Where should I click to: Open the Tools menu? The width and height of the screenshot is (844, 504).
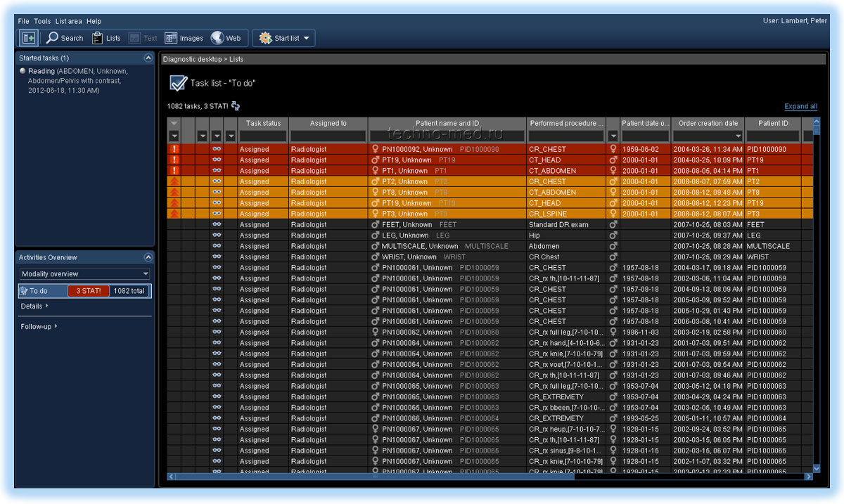42,21
